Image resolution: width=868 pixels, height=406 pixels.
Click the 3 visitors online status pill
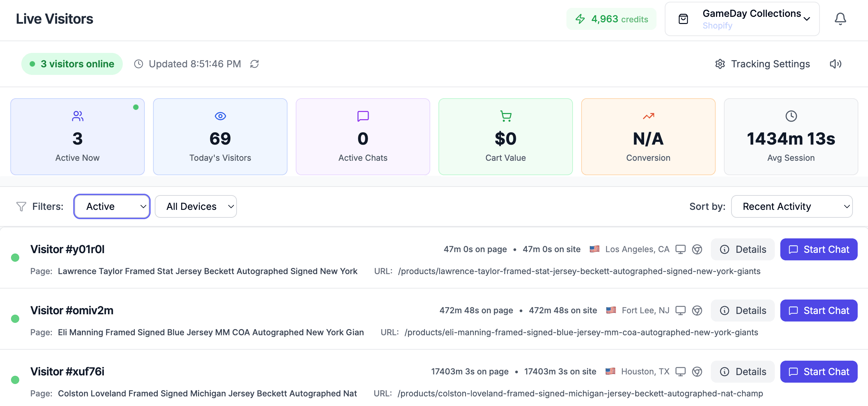point(72,64)
